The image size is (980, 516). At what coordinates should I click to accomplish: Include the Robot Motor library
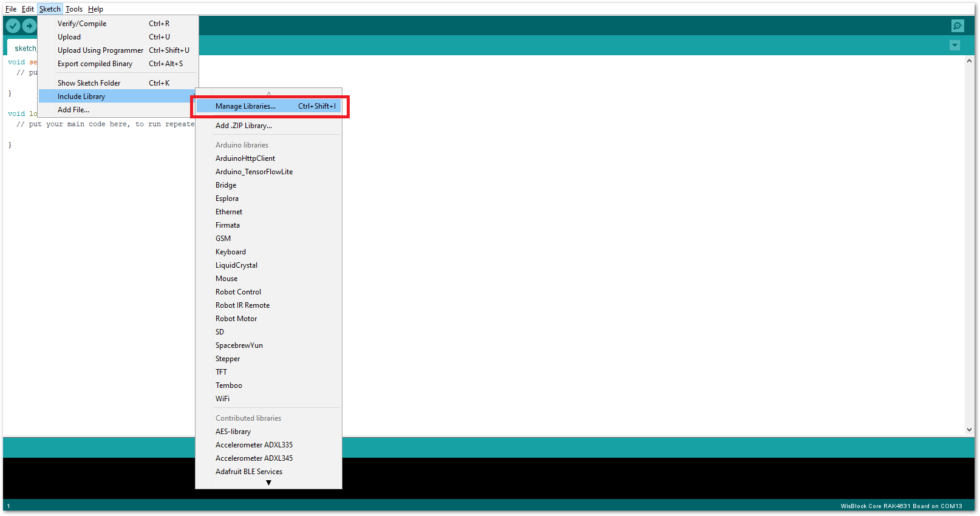pyautogui.click(x=268, y=319)
